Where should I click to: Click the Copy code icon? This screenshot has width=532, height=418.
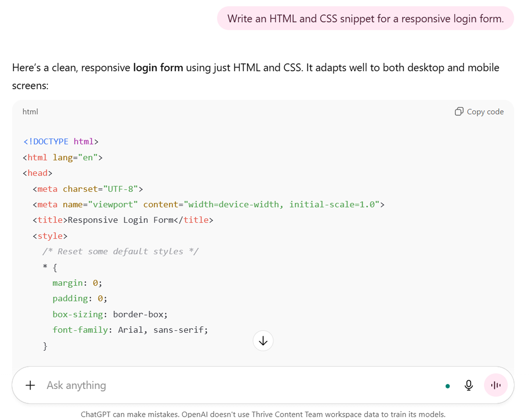459,111
